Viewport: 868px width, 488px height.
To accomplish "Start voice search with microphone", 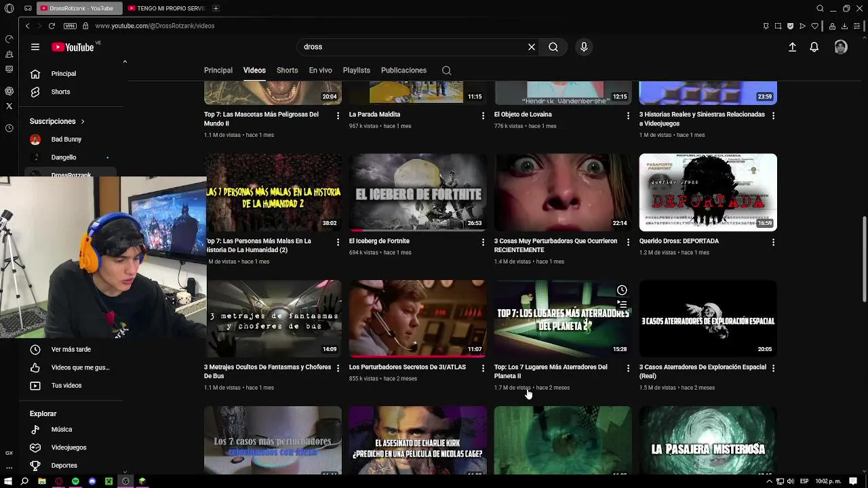I will pos(584,47).
